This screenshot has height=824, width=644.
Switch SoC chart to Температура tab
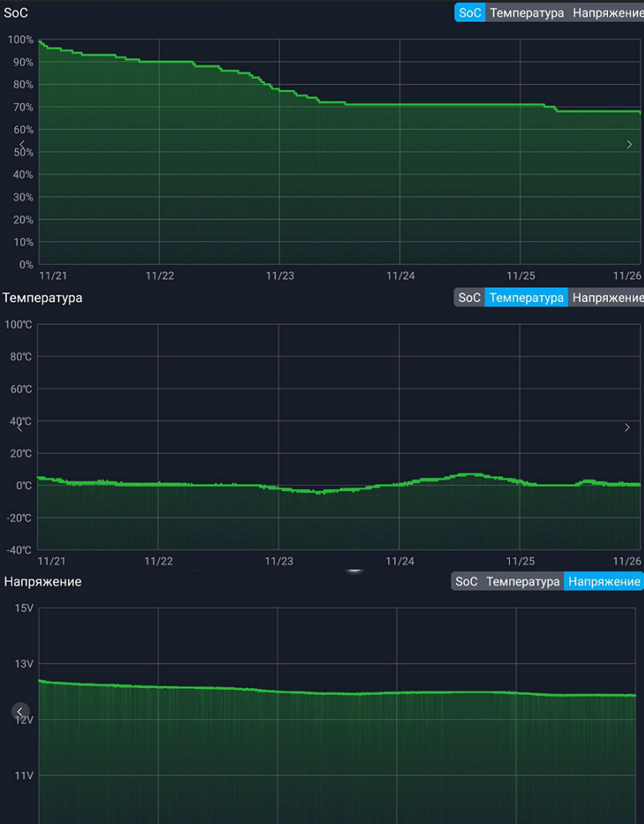527,13
